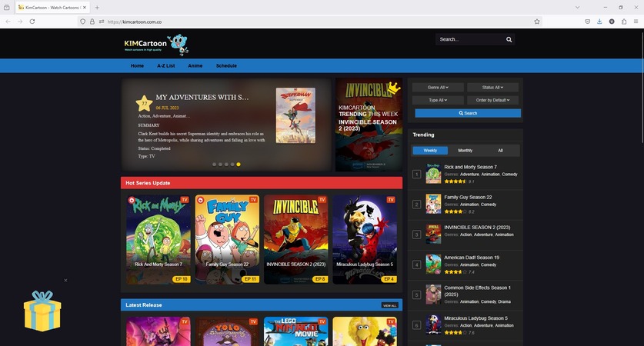Click the site search input field

click(470, 39)
